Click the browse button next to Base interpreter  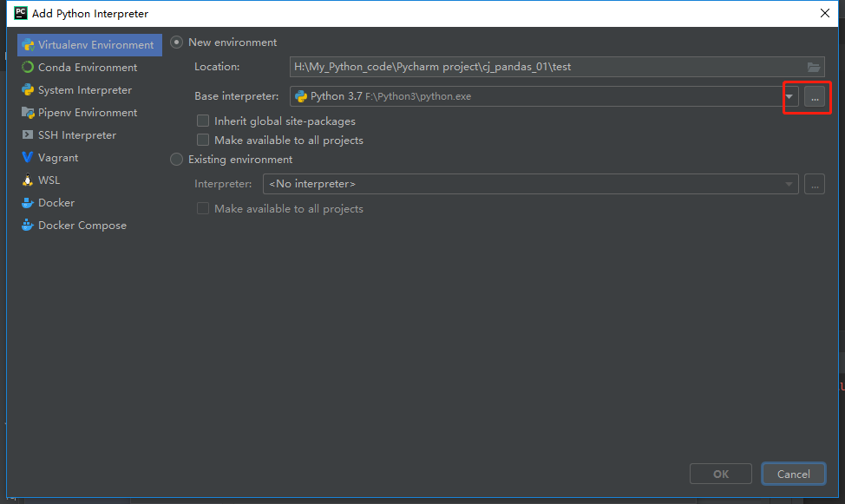[813, 96]
